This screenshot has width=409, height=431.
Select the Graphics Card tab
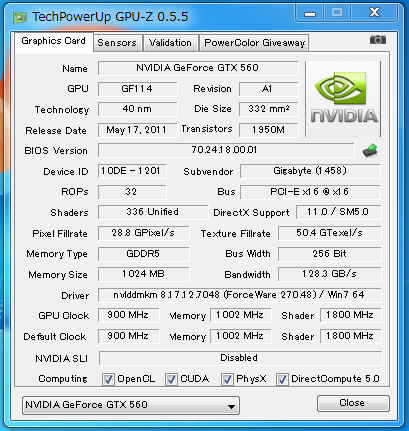tap(54, 41)
